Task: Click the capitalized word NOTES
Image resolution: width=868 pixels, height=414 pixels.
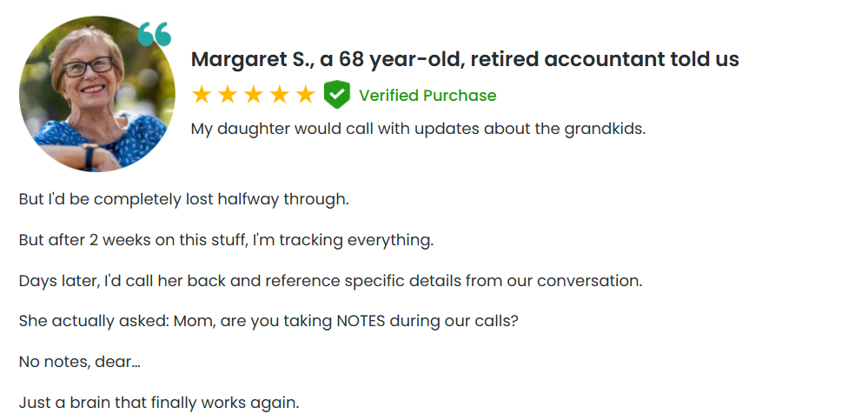Action: (x=361, y=320)
